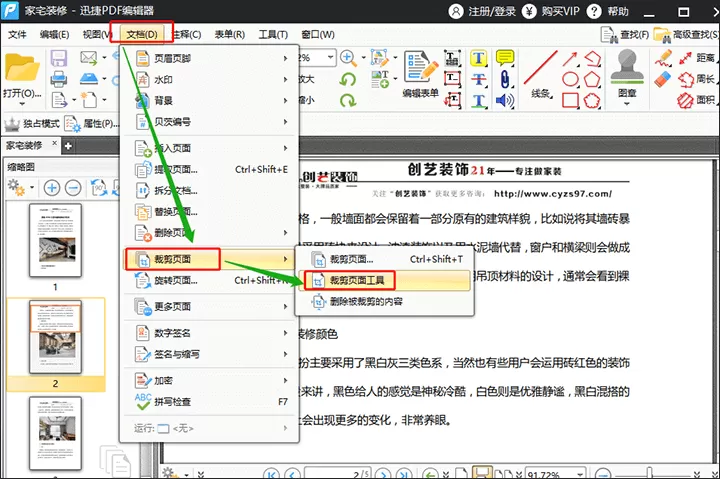Click the zoom-in magnifier icon
Viewport: 720px width, 479px height.
point(348,58)
